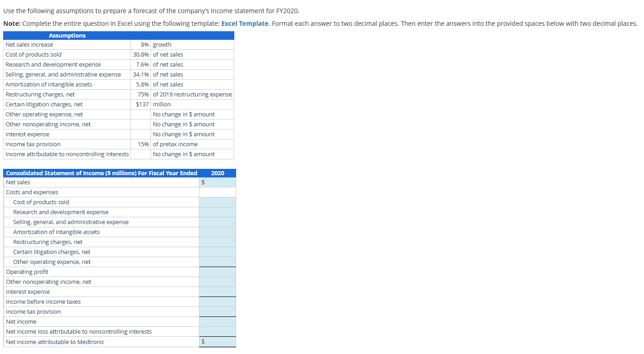This screenshot has height=354, width=644.
Task: Click the Operating profit answer input
Action: click(x=218, y=272)
